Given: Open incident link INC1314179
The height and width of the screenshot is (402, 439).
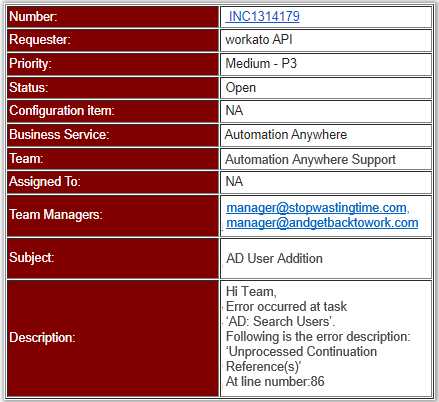Looking at the screenshot, I should 263,16.
